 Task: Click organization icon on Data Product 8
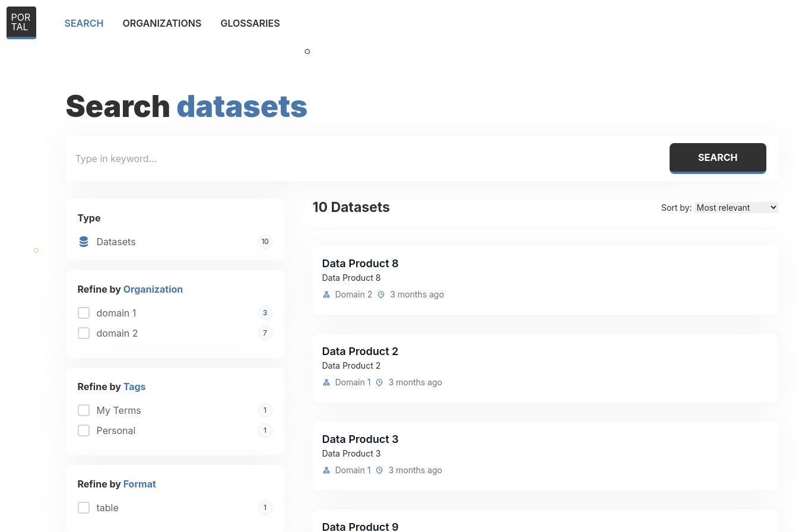pos(326,294)
